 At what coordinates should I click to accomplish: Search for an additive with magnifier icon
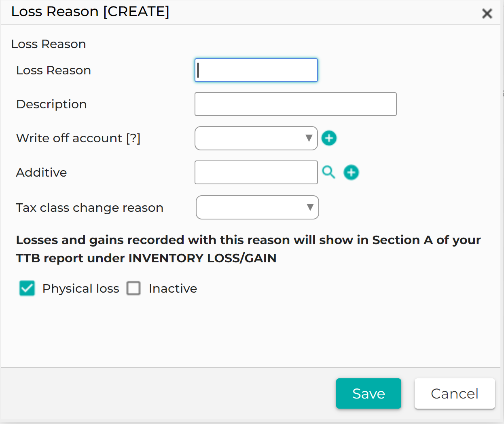click(328, 172)
